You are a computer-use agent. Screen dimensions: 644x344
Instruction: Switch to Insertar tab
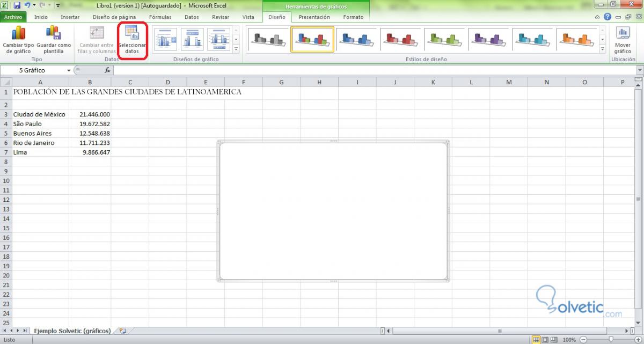pos(70,17)
